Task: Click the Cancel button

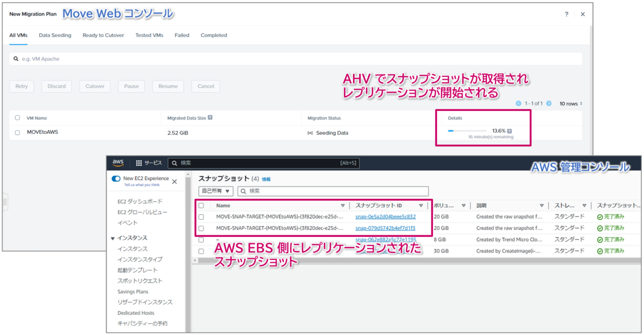Action: pyautogui.click(x=206, y=86)
